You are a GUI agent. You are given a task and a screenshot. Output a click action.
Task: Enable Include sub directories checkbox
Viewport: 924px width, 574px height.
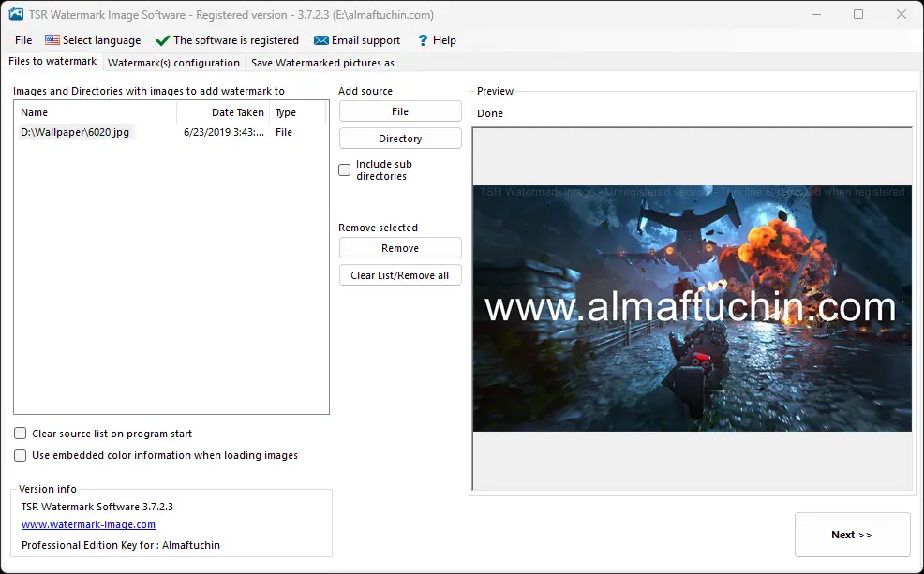coord(345,170)
